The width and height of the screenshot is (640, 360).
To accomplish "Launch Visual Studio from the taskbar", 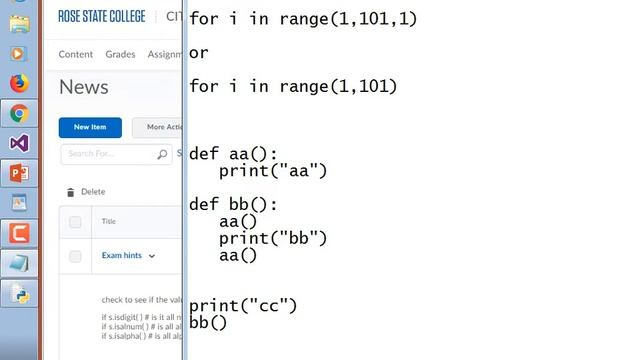I will (x=19, y=143).
